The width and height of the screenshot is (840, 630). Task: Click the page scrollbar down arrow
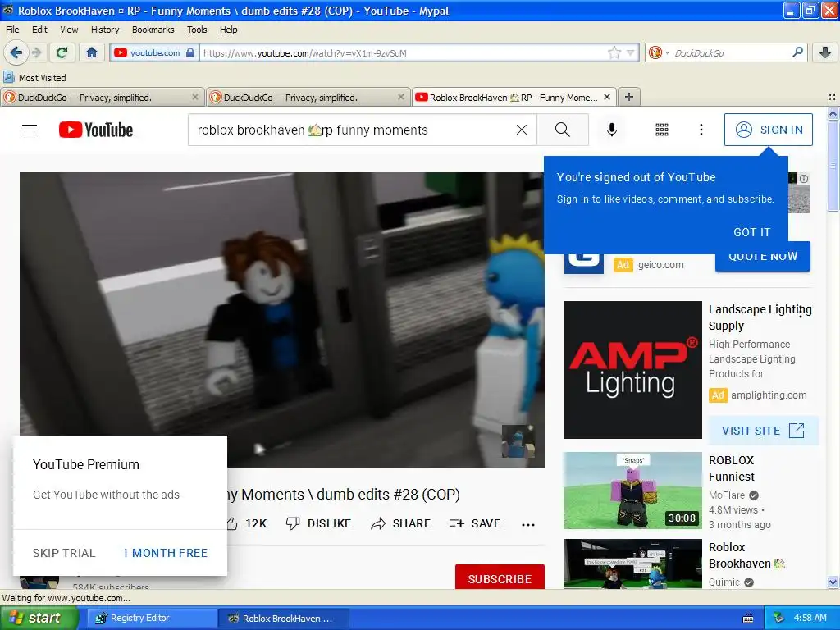coord(833,582)
